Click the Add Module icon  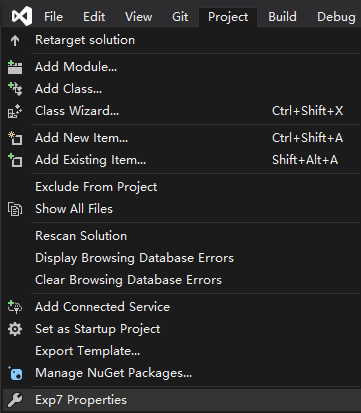coord(15,67)
